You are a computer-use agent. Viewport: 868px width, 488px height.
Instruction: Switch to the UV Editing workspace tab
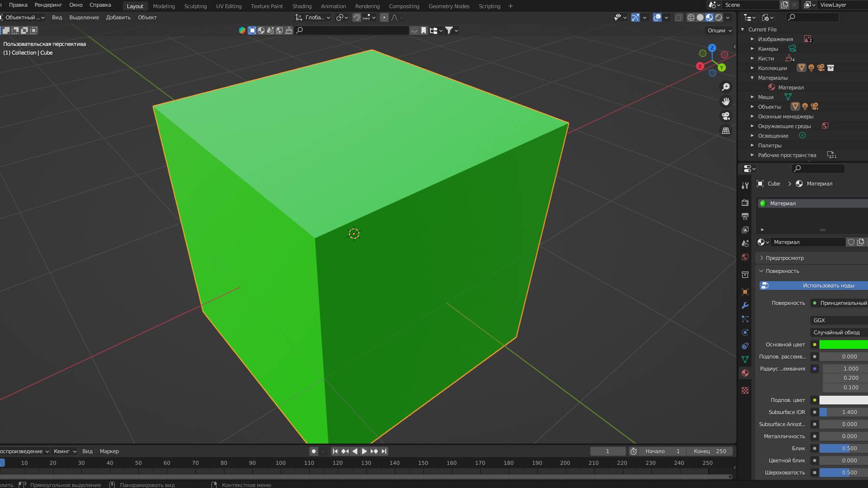228,6
